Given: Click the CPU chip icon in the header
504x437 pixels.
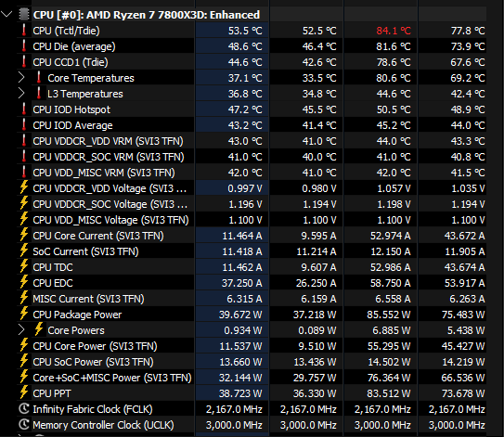Looking at the screenshot, I should click(x=24, y=14).
